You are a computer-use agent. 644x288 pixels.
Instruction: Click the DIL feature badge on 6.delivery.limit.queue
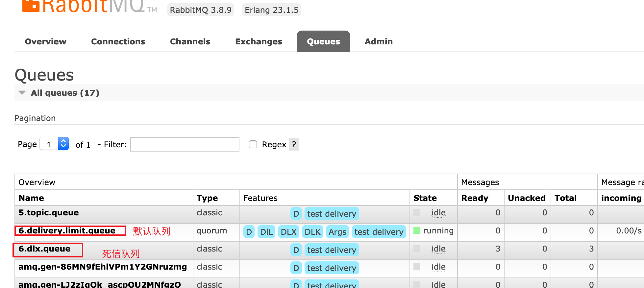point(266,232)
